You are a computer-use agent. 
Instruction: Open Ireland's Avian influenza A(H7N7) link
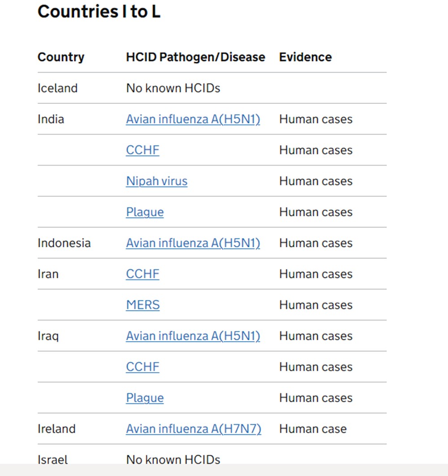pyautogui.click(x=194, y=429)
